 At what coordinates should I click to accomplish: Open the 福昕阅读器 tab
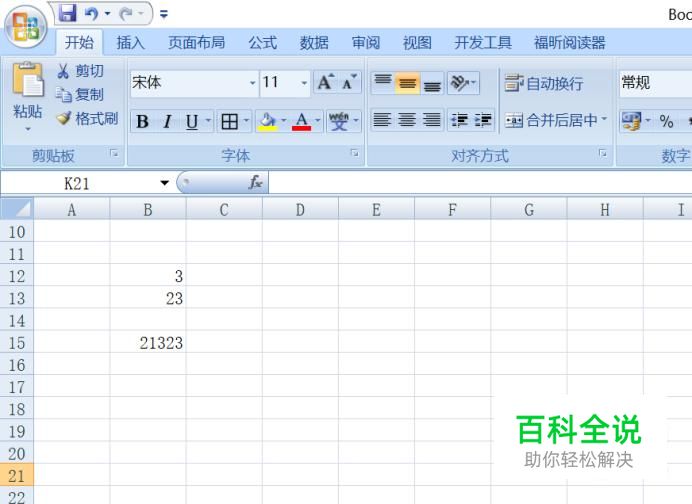(x=569, y=42)
